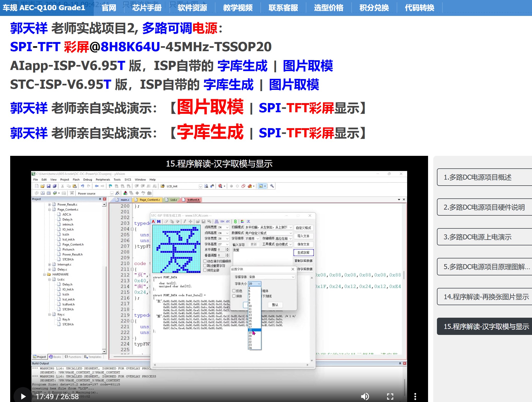Tick the 预览全部 checkbox
The width and height of the screenshot is (532, 402).
(x=205, y=270)
